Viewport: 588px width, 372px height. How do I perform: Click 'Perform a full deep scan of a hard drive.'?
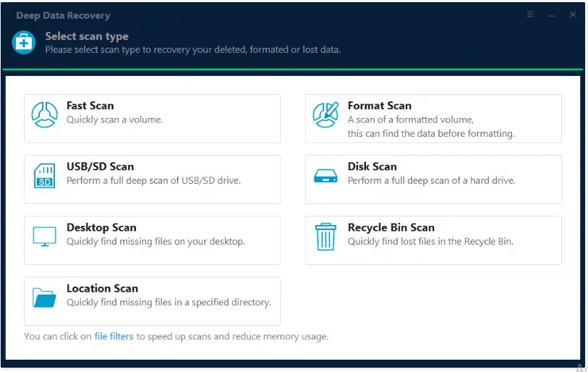431,180
